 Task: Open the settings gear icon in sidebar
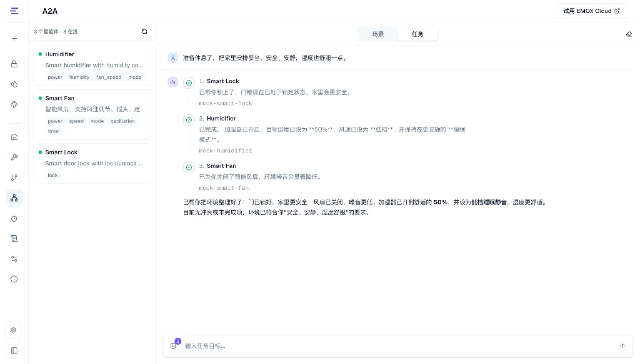click(14, 330)
